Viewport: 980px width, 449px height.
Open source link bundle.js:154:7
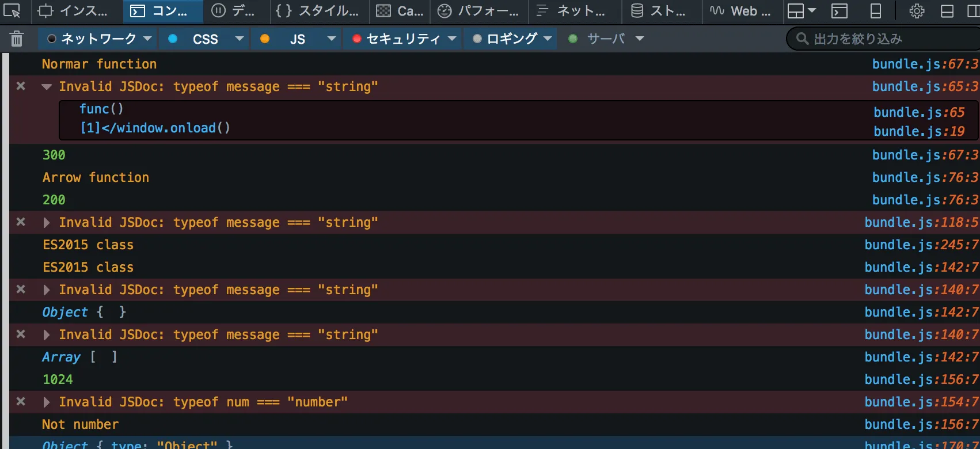[x=921, y=402]
